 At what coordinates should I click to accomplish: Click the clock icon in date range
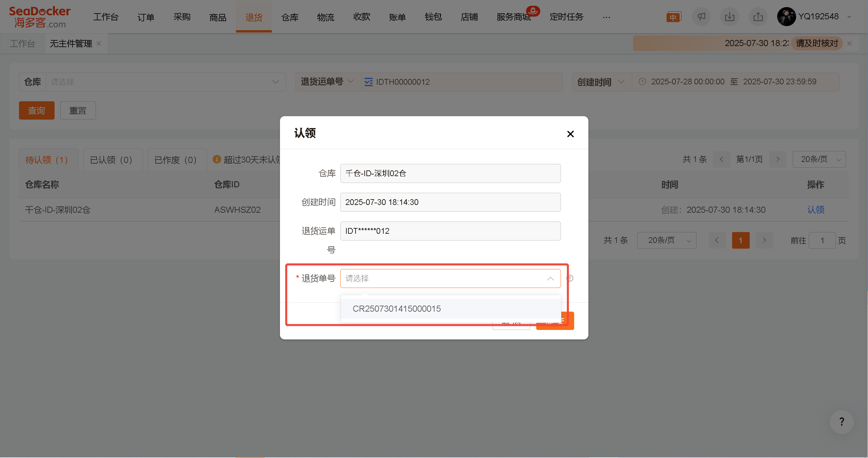coord(642,82)
